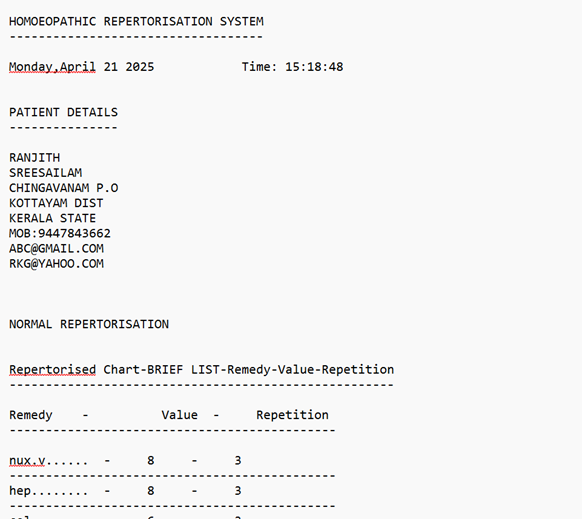Click the Value column header
Viewport: 582px width, 519px height.
(x=180, y=415)
